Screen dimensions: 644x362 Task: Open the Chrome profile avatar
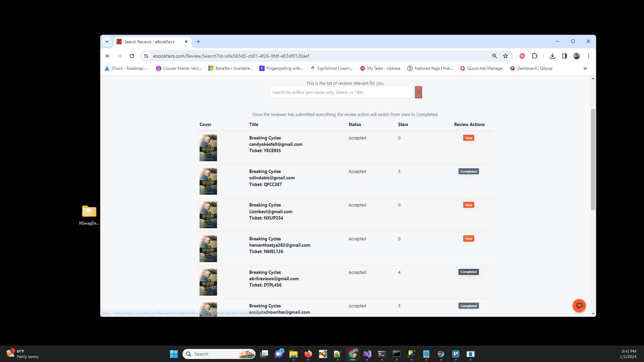tap(577, 56)
